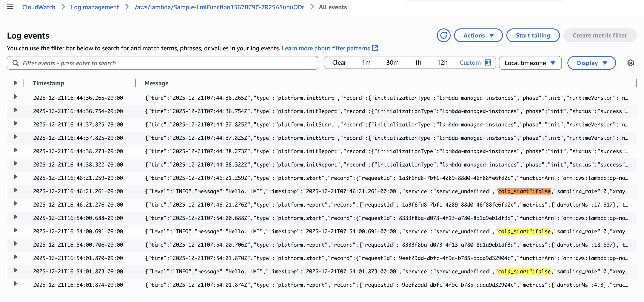This screenshot has width=644, height=302.
Task: Click the Custom time range calendar icon
Action: (487, 63)
